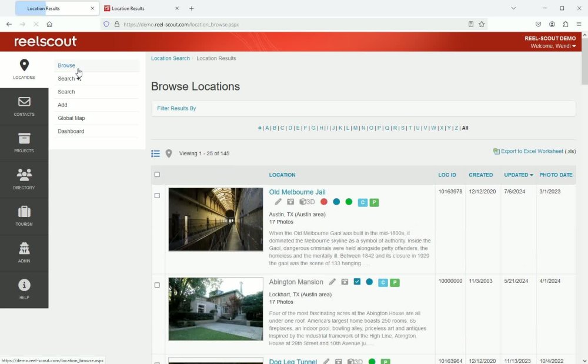
Task: Select Global Map in Locations menu
Action: click(x=71, y=118)
